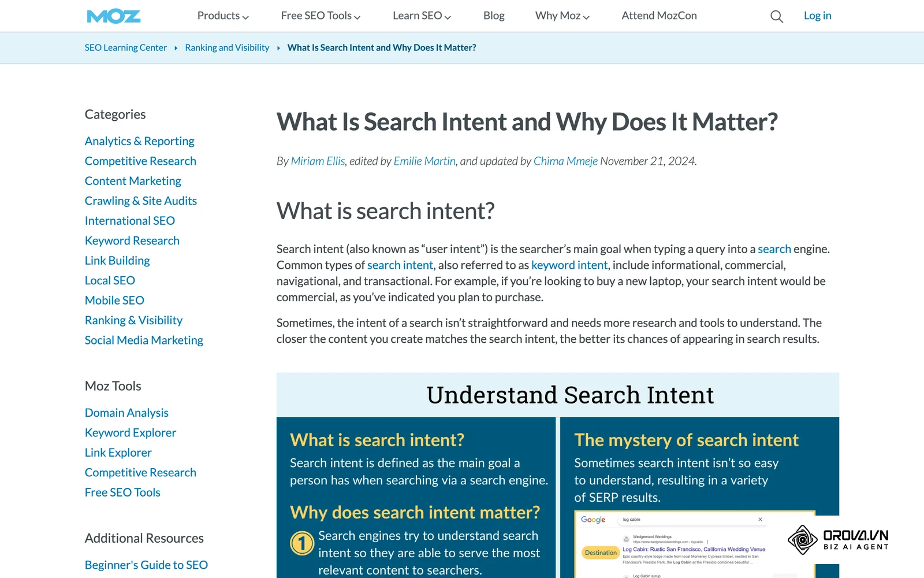Click the current page breadcrumb title

point(382,47)
